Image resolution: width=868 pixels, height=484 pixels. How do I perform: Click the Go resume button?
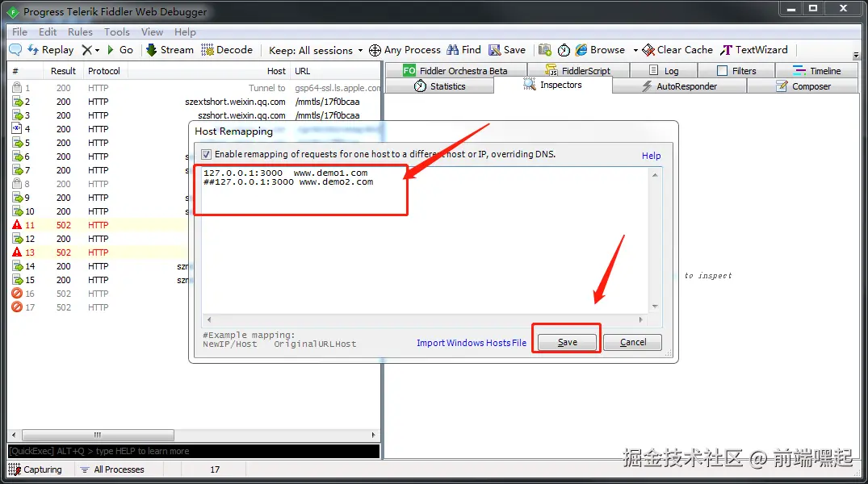(120, 50)
